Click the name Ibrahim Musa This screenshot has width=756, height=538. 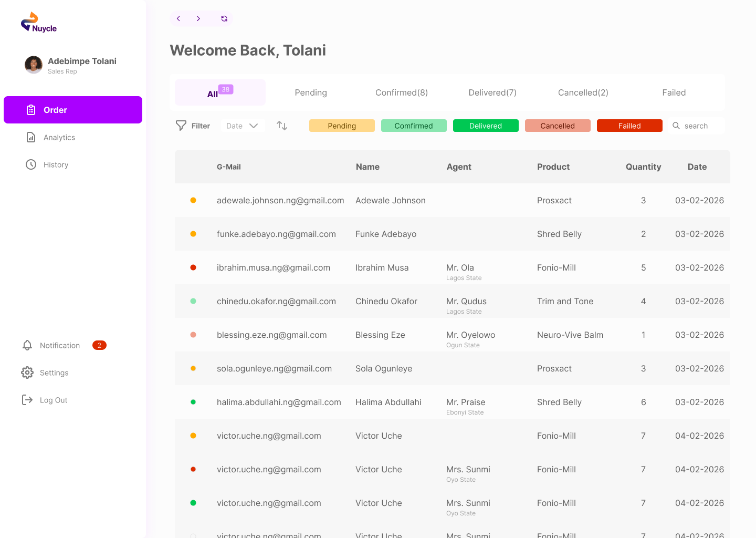tap(382, 267)
